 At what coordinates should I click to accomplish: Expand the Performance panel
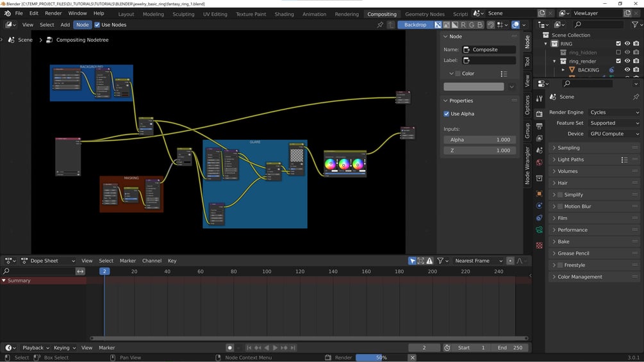594,230
